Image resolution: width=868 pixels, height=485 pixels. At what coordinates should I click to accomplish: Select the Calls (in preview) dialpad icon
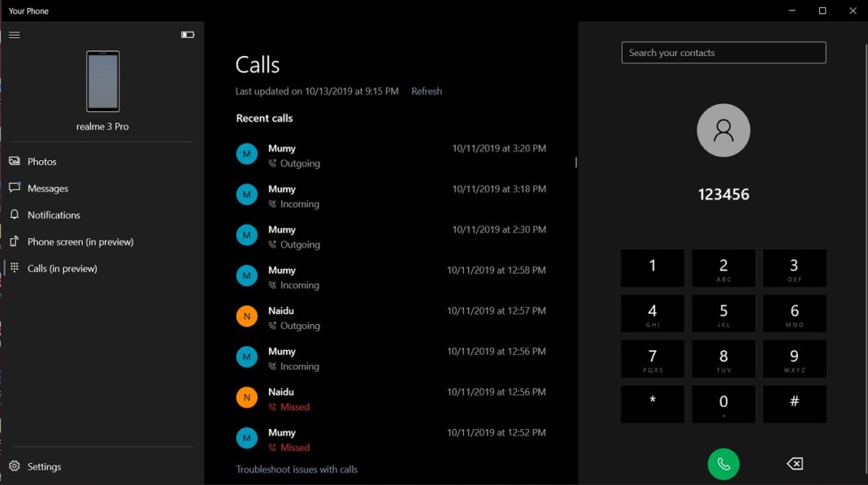(x=14, y=268)
